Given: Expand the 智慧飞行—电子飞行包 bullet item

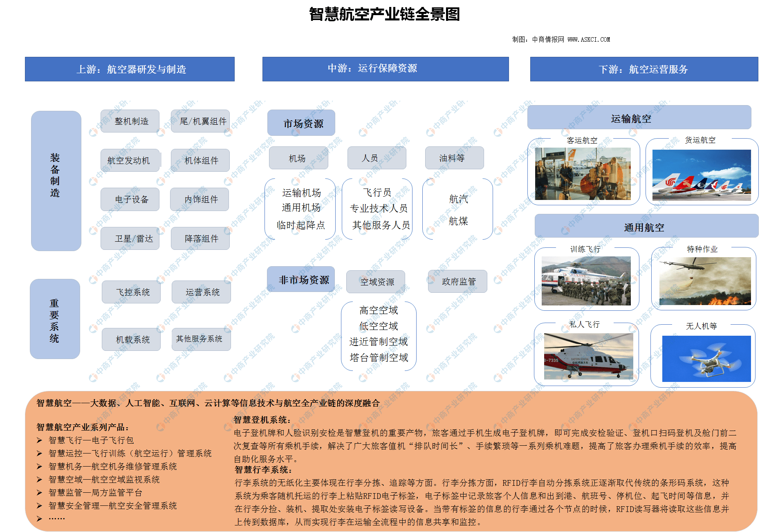Looking at the screenshot, I should point(92,440).
